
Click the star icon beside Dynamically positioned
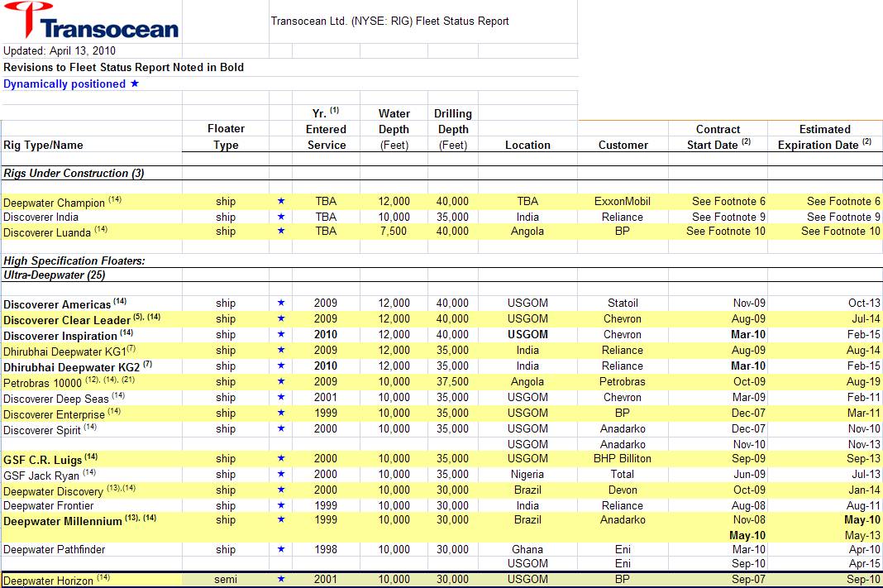135,84
